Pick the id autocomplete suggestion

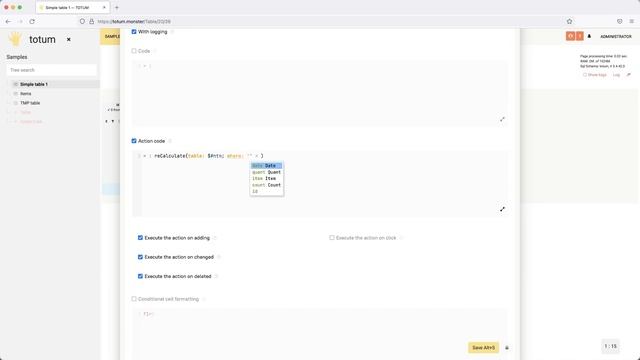point(267,191)
